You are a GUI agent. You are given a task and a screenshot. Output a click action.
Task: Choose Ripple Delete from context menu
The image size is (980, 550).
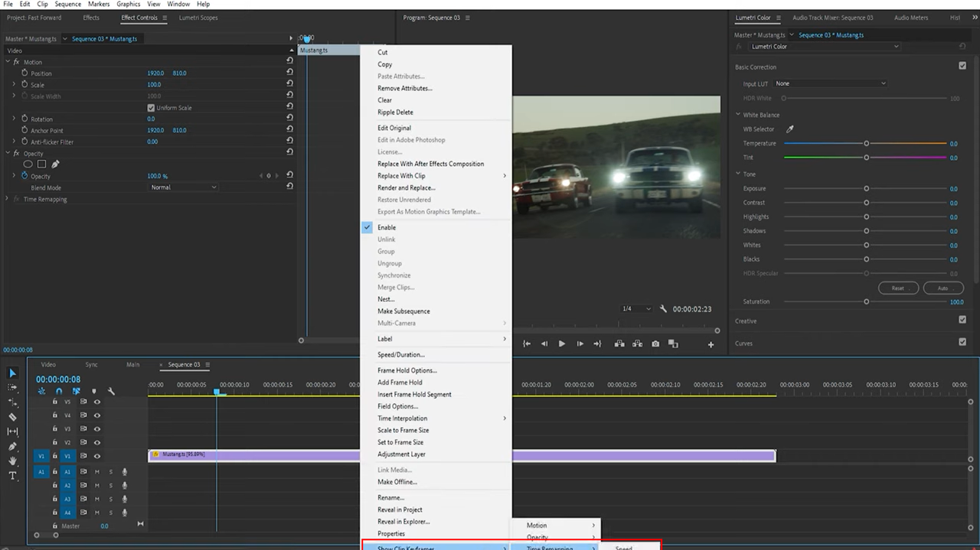(x=395, y=112)
